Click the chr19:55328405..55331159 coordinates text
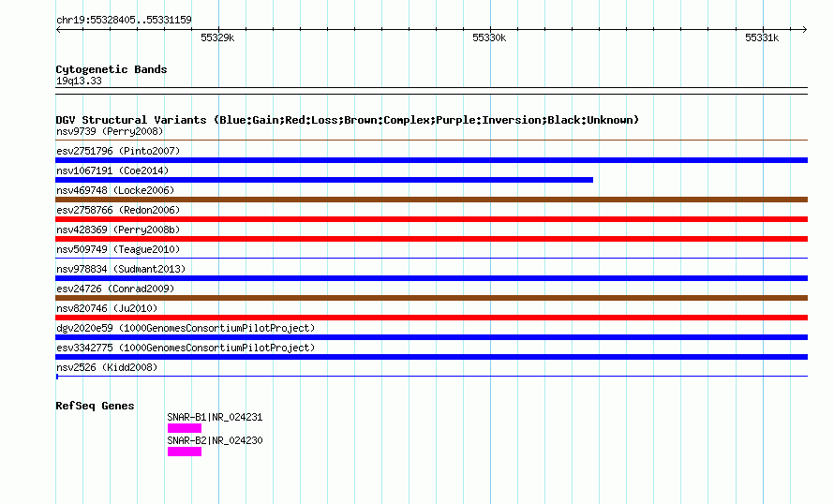 pyautogui.click(x=124, y=21)
